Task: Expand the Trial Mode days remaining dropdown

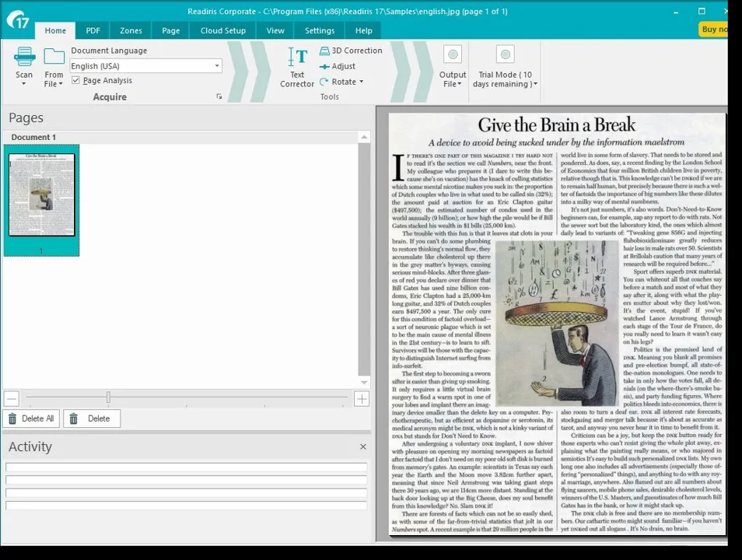Action: pos(535,84)
